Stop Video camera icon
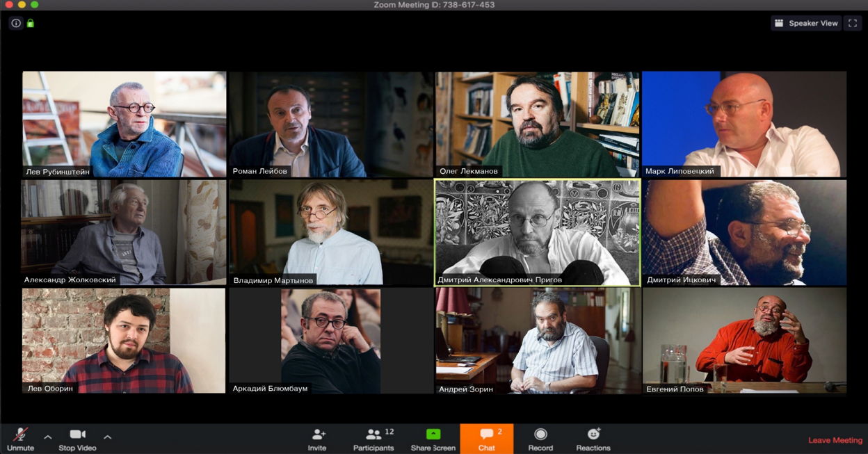Screen dimensions: 868x454 point(77,435)
